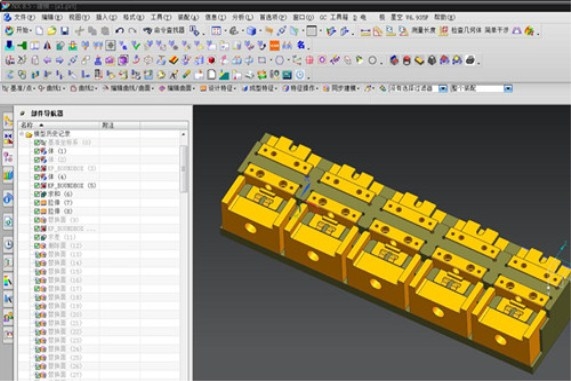Viewport: 571px width, 381px height.
Task: Click the Measure Length ruler icon
Action: (365, 32)
